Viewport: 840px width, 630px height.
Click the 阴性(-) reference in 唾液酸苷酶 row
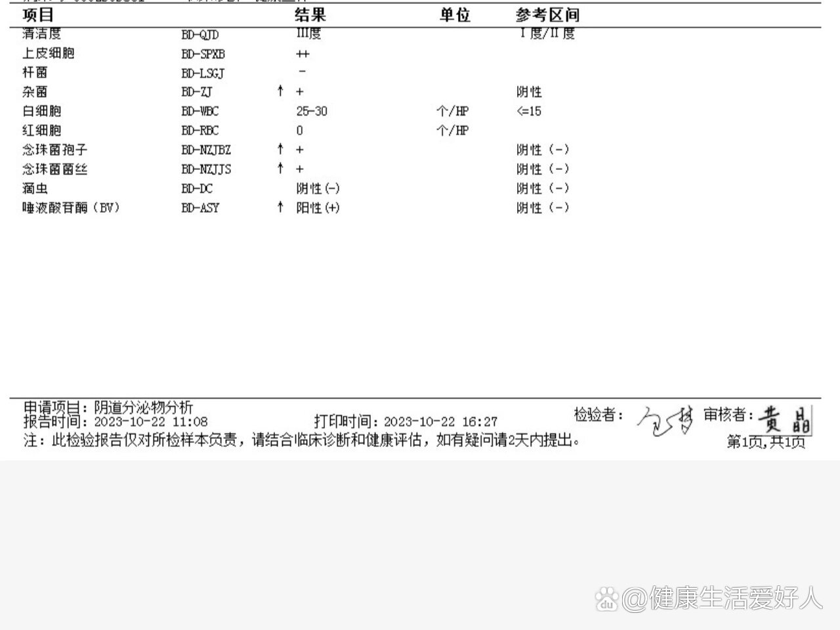tap(543, 207)
